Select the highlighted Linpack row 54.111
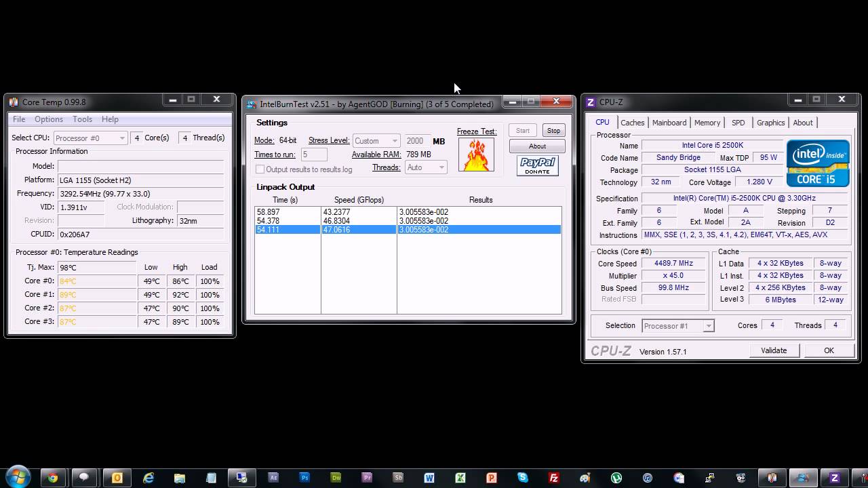The height and width of the screenshot is (488, 868). pos(408,230)
